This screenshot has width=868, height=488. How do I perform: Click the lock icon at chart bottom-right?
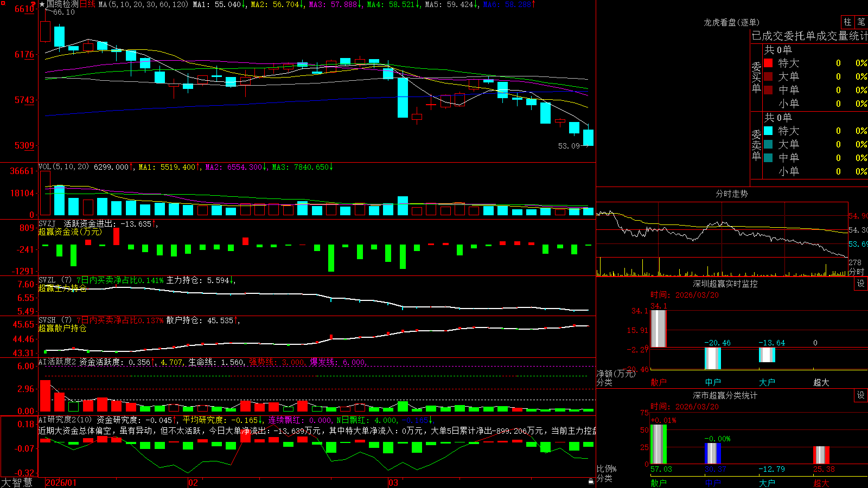(x=591, y=481)
